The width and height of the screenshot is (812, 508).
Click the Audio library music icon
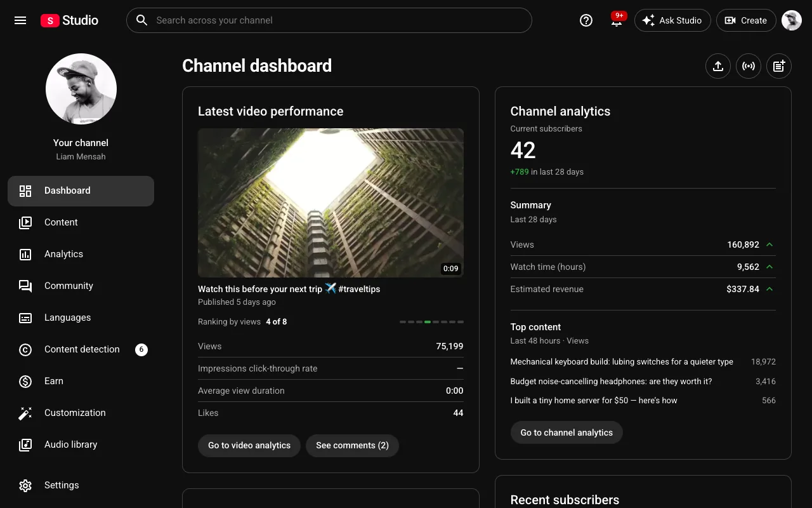click(25, 444)
